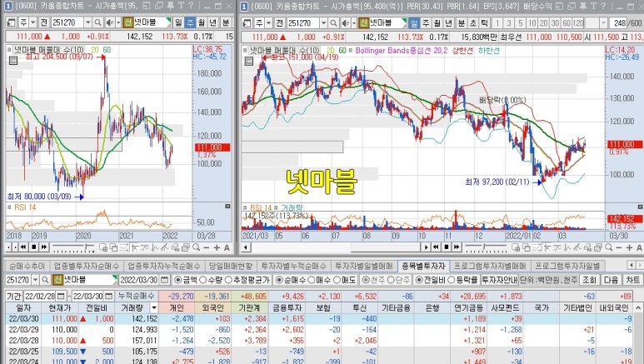
Task: Switch to 업종별투자자순매수 tab
Action: click(87, 267)
